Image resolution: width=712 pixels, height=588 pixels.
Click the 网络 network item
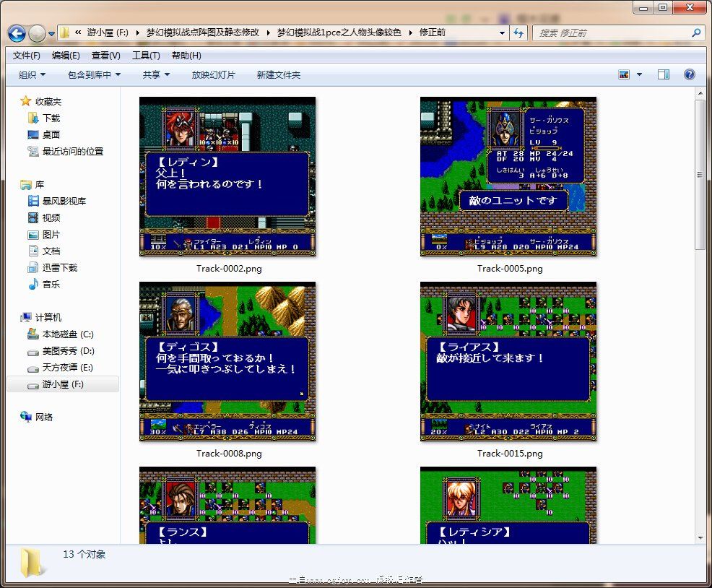[43, 417]
